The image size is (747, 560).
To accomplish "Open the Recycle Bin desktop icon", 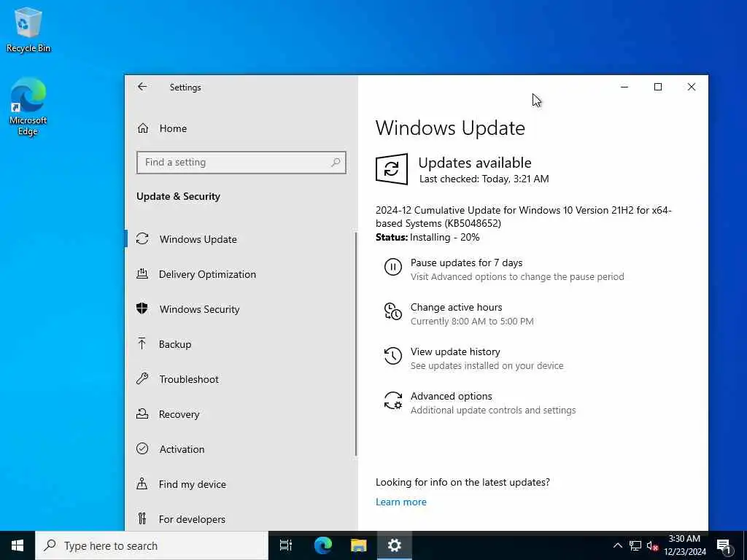I will coord(28,29).
